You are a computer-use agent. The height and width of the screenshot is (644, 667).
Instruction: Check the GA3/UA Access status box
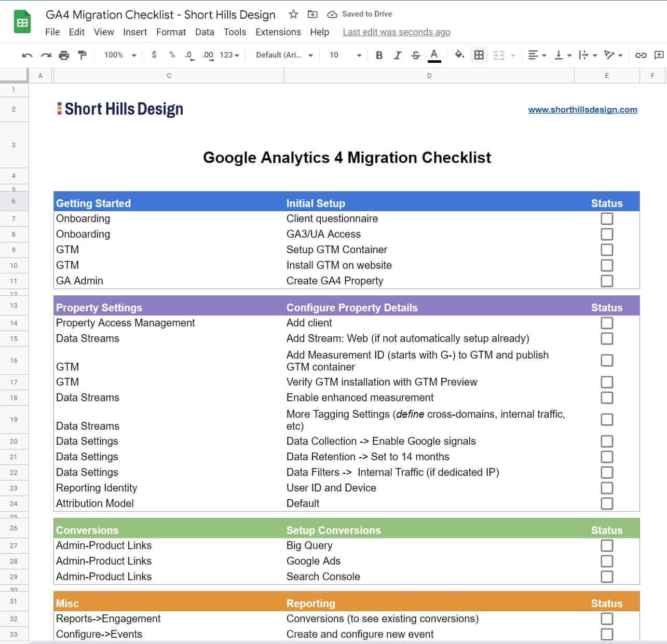tap(607, 234)
